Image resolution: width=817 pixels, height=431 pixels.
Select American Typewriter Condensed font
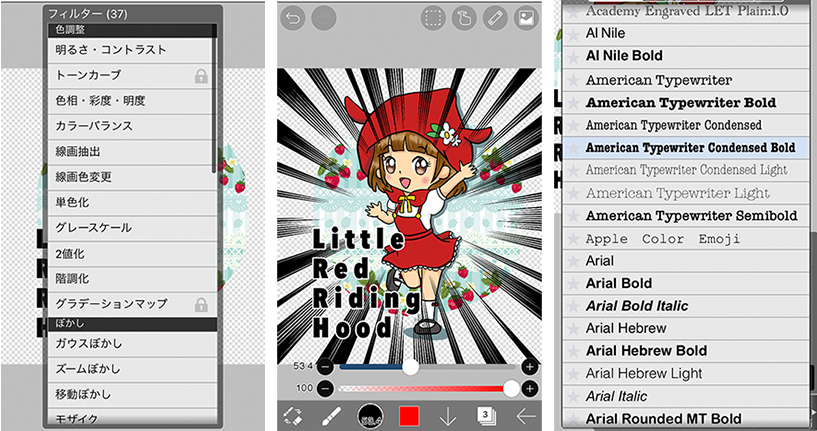[x=686, y=125]
